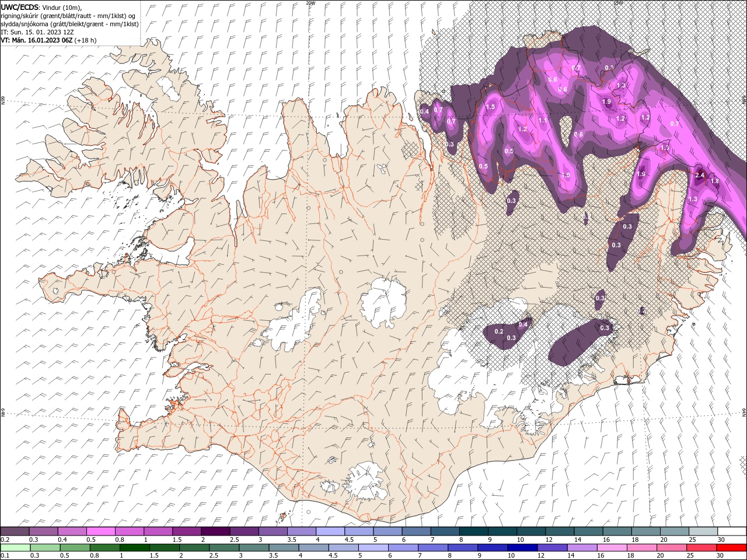The height and width of the screenshot is (560, 747).
Task: Click the 15W longitude label
Action: point(617,3)
